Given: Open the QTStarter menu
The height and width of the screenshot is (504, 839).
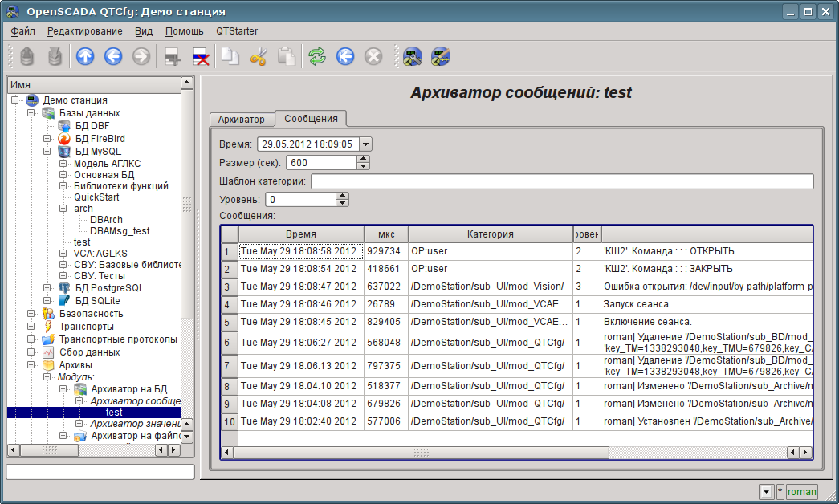Looking at the screenshot, I should (237, 31).
